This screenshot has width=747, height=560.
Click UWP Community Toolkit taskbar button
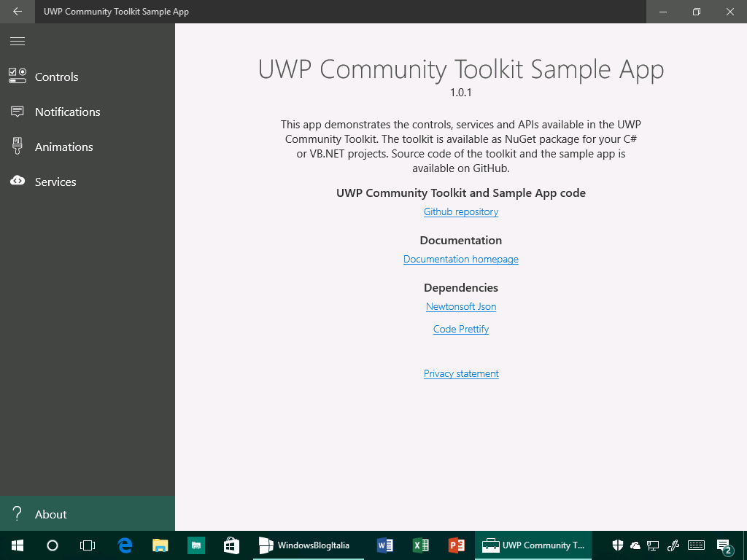click(x=533, y=545)
